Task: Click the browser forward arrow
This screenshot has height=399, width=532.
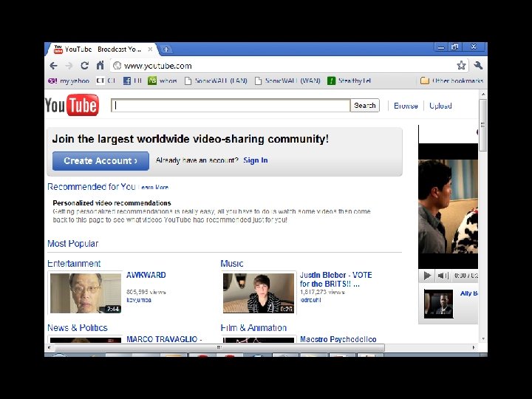Action: [69, 66]
